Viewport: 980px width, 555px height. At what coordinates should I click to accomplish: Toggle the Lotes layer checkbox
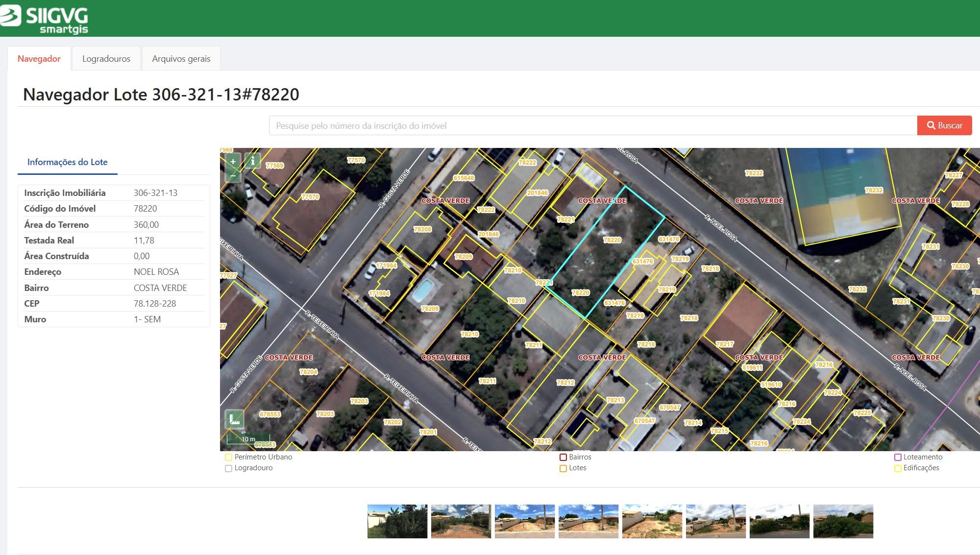point(563,468)
